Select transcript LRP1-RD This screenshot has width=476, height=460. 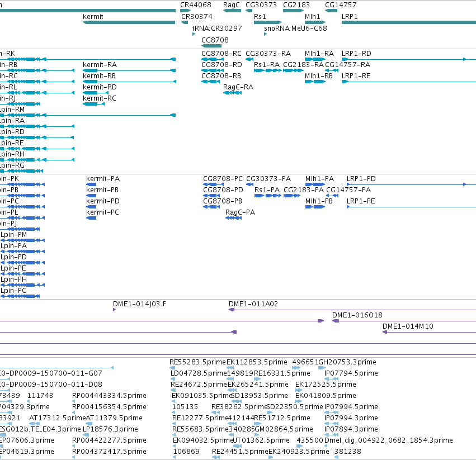point(356,54)
